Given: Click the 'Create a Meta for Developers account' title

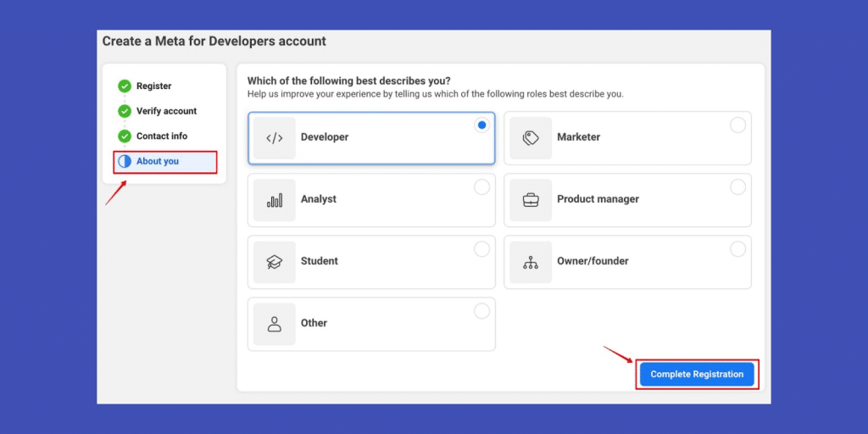Looking at the screenshot, I should [214, 42].
